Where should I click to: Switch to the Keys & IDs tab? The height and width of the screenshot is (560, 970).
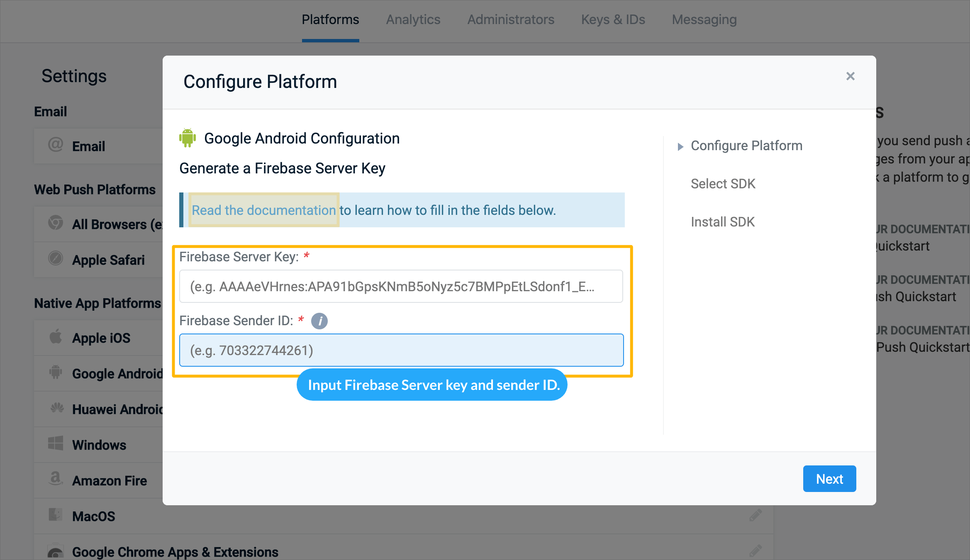click(613, 19)
